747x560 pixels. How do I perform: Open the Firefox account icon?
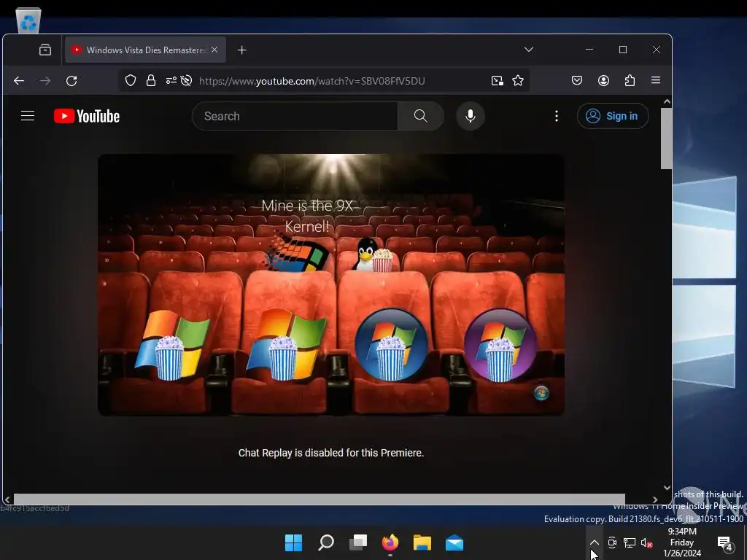(603, 80)
